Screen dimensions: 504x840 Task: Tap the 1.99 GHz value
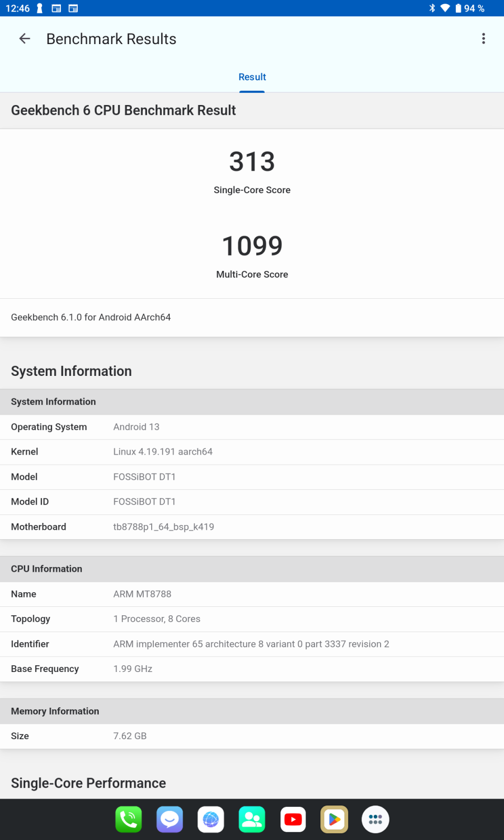[133, 669]
